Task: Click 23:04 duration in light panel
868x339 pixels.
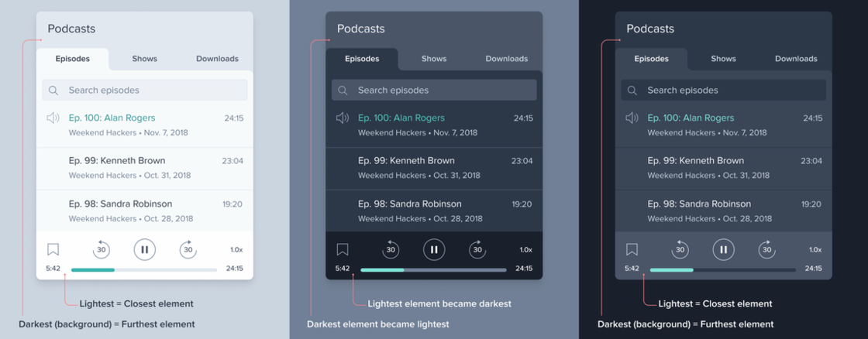Action: point(232,161)
